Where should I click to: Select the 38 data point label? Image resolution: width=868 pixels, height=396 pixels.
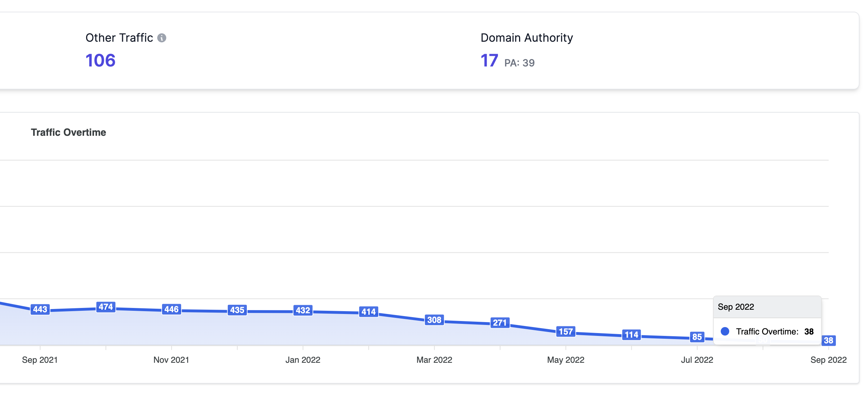coord(828,340)
